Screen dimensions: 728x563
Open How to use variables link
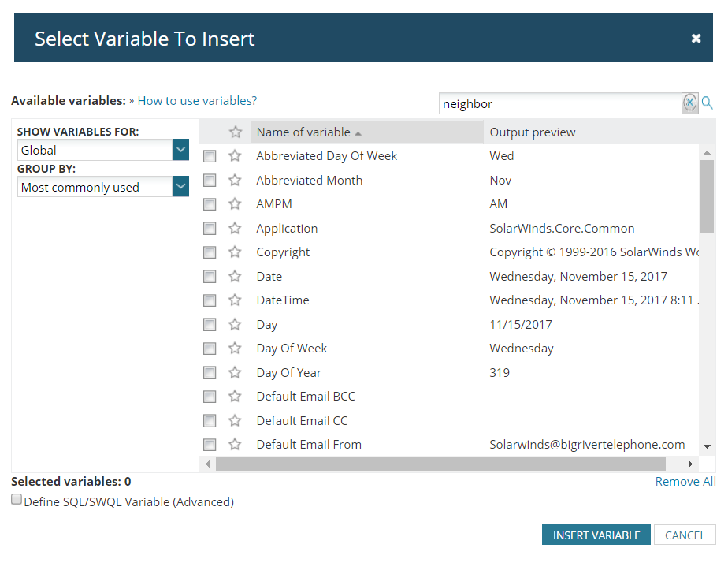coord(197,101)
